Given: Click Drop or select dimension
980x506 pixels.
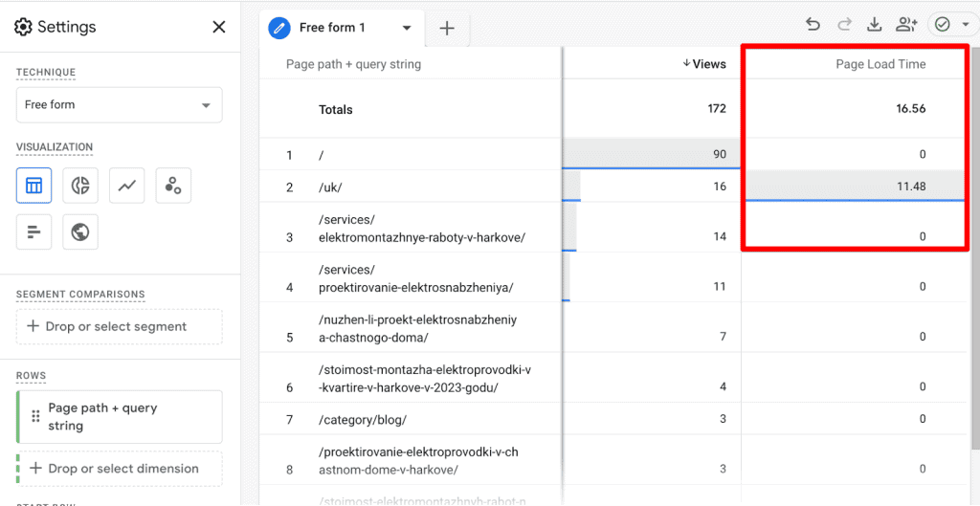Looking at the screenshot, I should pyautogui.click(x=119, y=469).
